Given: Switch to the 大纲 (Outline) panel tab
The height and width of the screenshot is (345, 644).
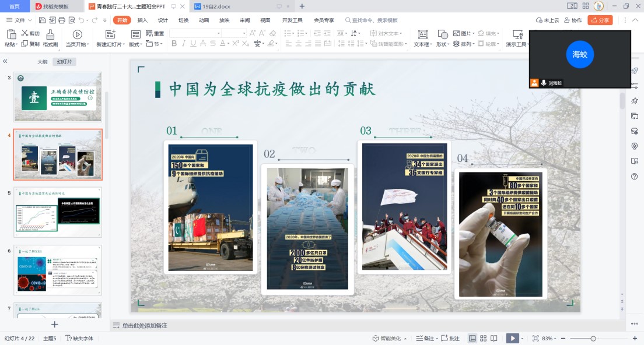Looking at the screenshot, I should coord(43,62).
